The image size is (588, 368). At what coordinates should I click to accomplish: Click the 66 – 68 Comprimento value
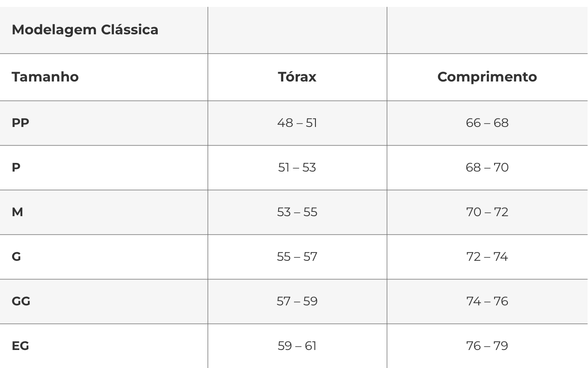[487, 123]
